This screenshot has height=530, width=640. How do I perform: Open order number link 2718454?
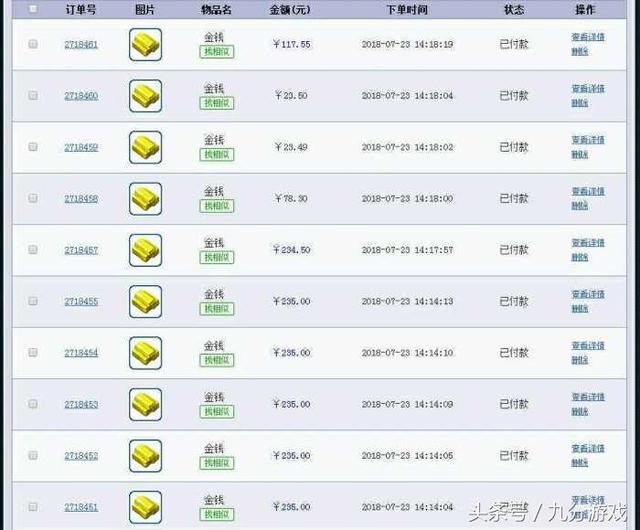click(81, 353)
